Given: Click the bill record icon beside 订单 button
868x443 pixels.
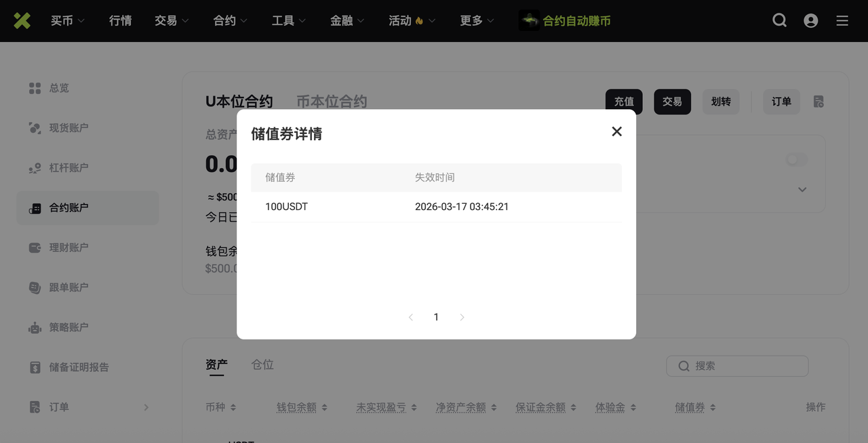Looking at the screenshot, I should pos(818,102).
